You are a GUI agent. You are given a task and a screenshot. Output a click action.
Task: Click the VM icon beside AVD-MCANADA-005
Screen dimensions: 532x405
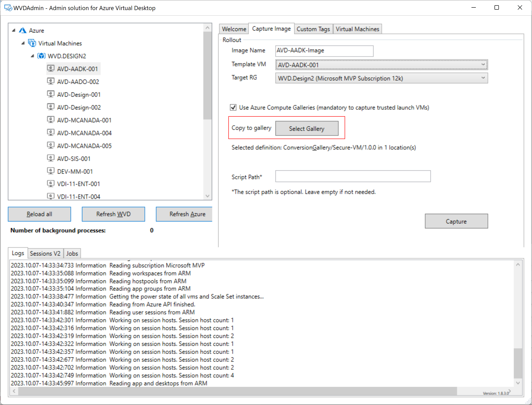(51, 145)
